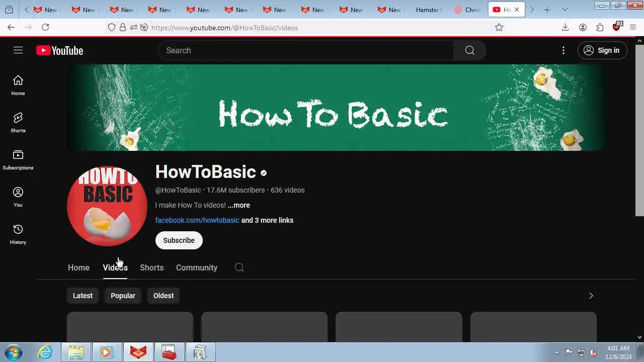
Task: Close the active YouTube browser tab
Action: 516,10
